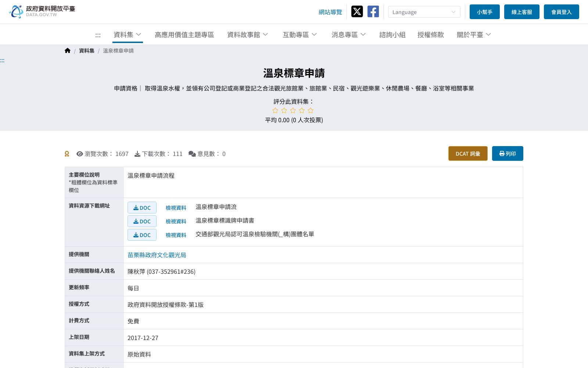Open 授權條款 menu item

[431, 35]
